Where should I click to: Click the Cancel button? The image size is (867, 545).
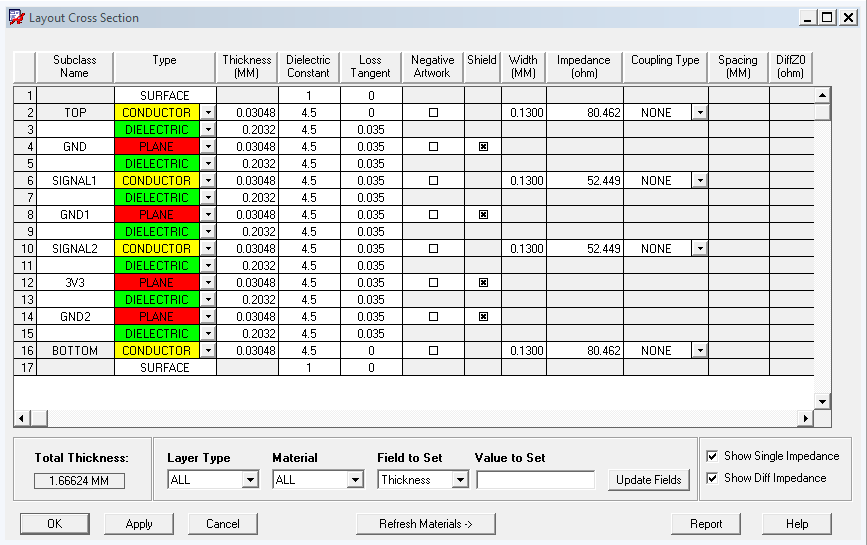(223, 524)
